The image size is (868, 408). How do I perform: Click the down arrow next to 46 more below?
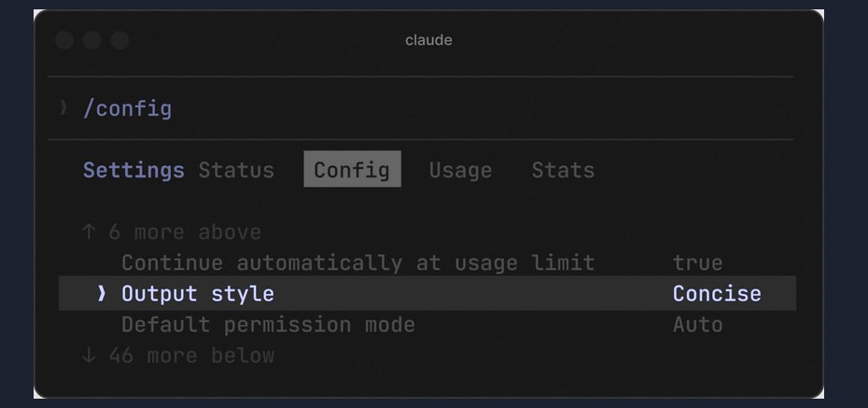89,356
